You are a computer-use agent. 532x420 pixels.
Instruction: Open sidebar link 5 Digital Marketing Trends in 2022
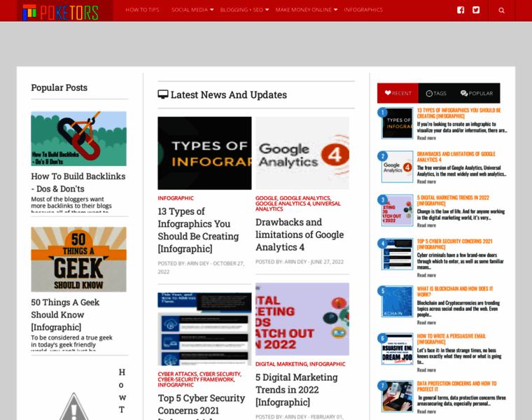(453, 200)
